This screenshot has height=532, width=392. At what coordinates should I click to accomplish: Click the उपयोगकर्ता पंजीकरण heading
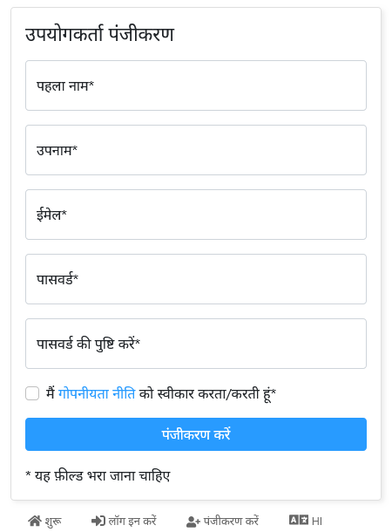pyautogui.click(x=99, y=34)
